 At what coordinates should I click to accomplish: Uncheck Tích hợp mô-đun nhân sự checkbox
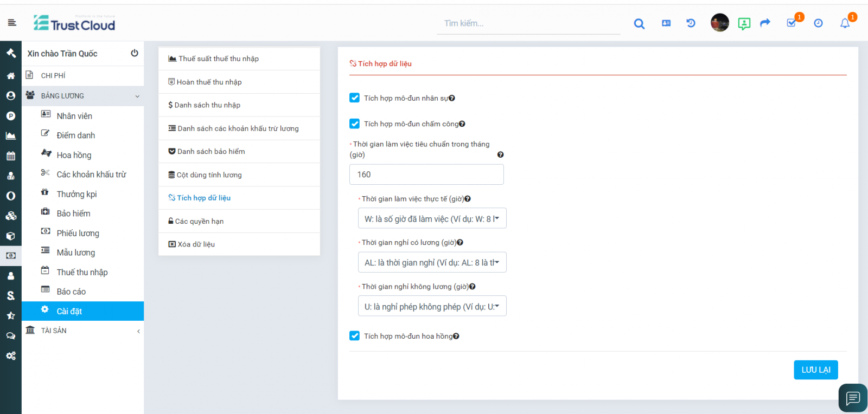[x=355, y=98]
